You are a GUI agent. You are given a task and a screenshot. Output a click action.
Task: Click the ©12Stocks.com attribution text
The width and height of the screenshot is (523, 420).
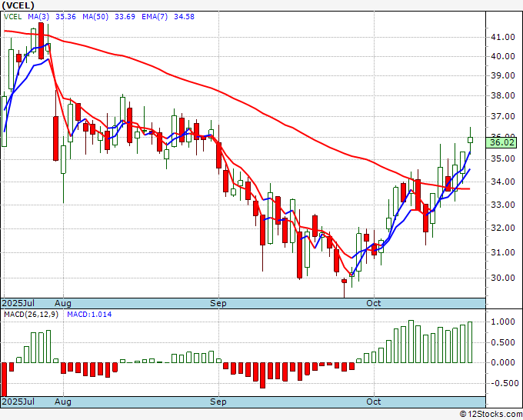click(x=491, y=414)
